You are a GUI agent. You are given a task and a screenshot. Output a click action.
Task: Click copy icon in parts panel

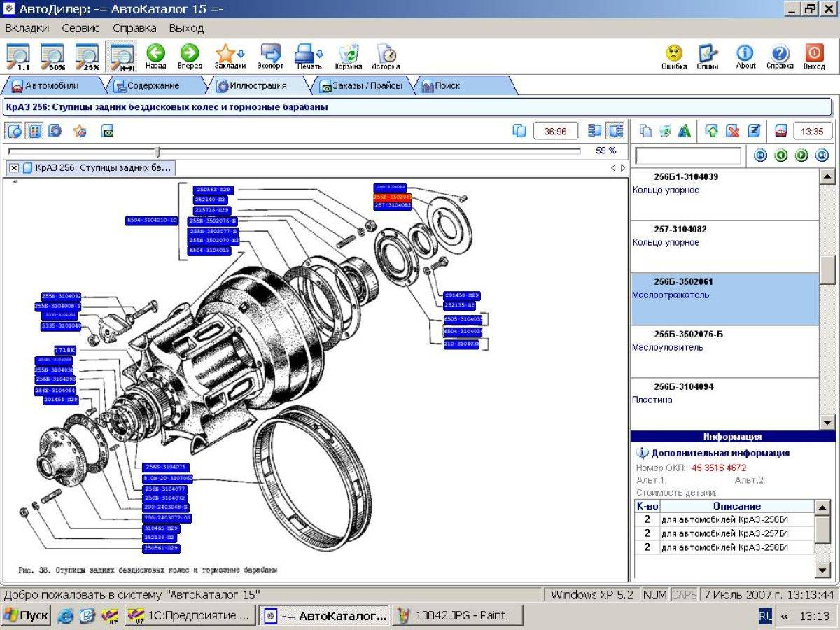(645, 131)
